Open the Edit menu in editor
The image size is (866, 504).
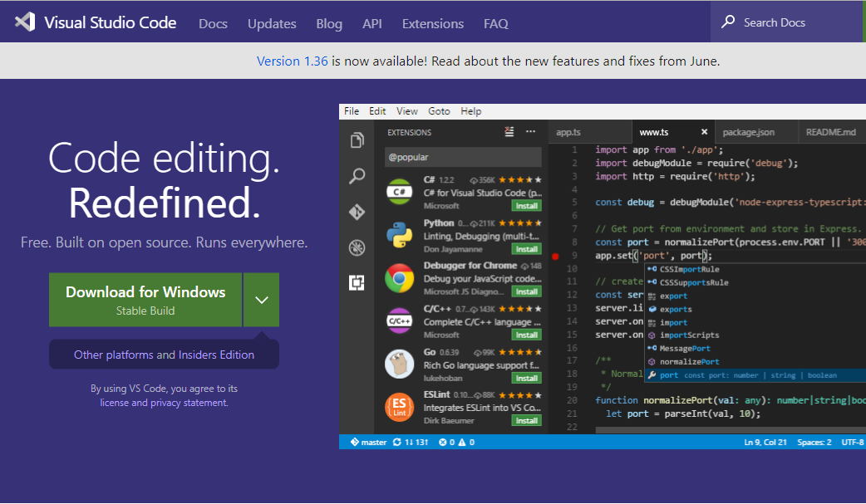click(x=377, y=111)
